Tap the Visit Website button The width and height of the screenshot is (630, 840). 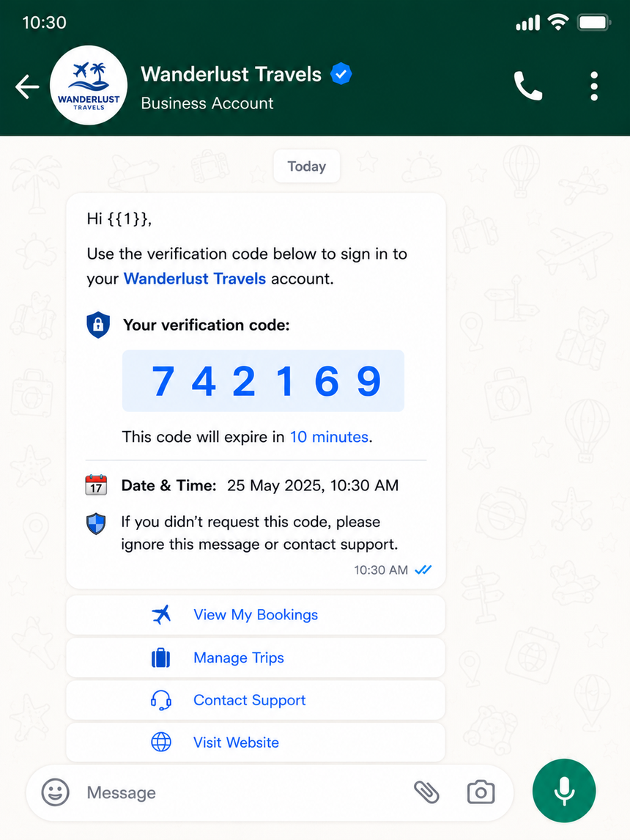(256, 742)
